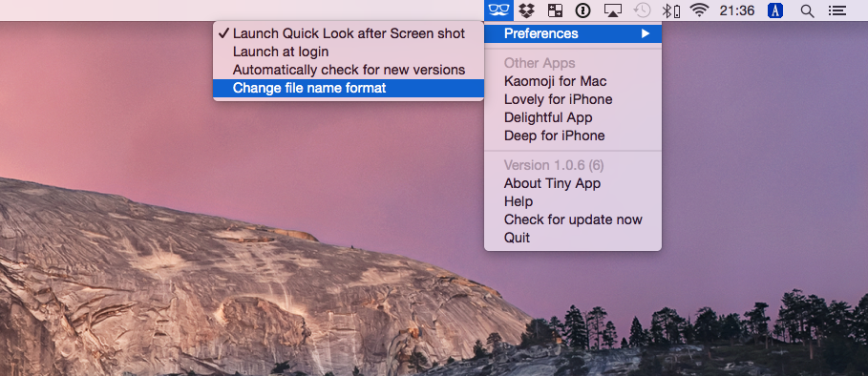
Task: Select the Help menu item
Action: [573, 201]
